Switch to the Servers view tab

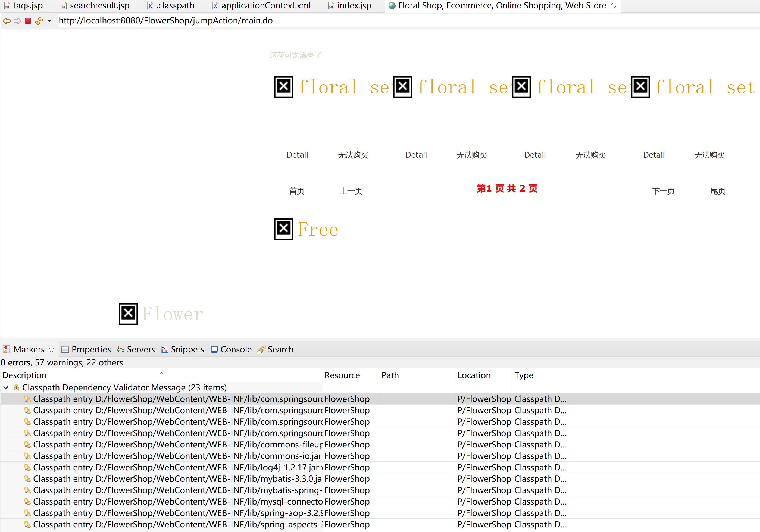point(140,349)
